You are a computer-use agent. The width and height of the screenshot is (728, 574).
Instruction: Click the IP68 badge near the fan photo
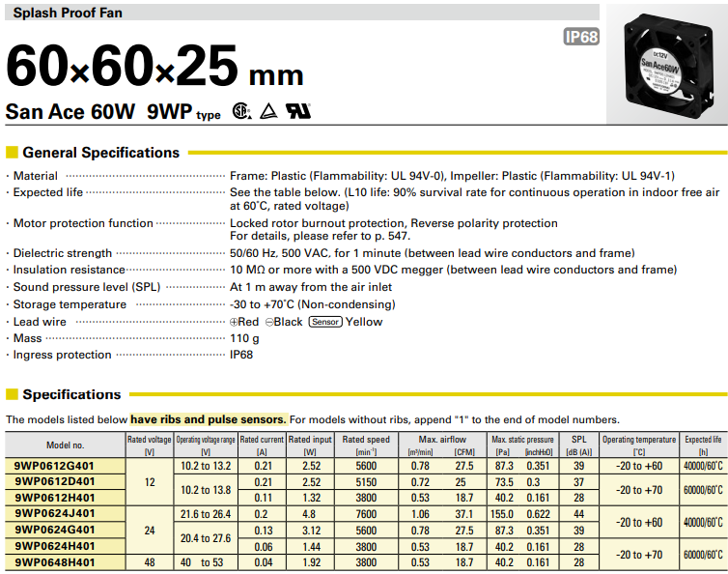583,38
